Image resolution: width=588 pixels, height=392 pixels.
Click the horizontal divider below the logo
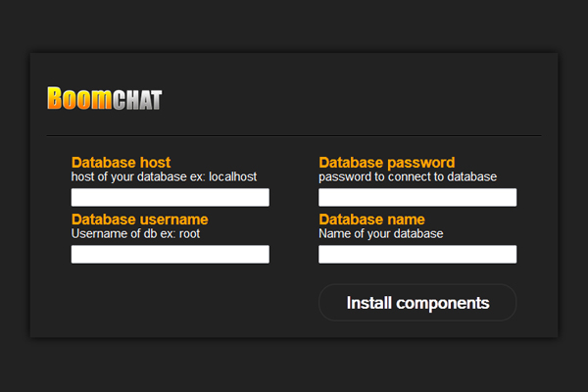(x=294, y=135)
